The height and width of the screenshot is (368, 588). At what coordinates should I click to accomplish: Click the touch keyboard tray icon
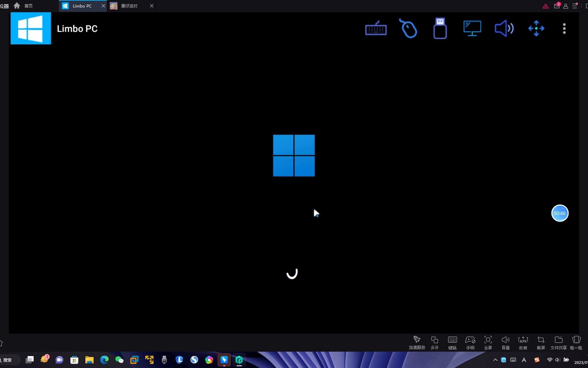(x=513, y=360)
